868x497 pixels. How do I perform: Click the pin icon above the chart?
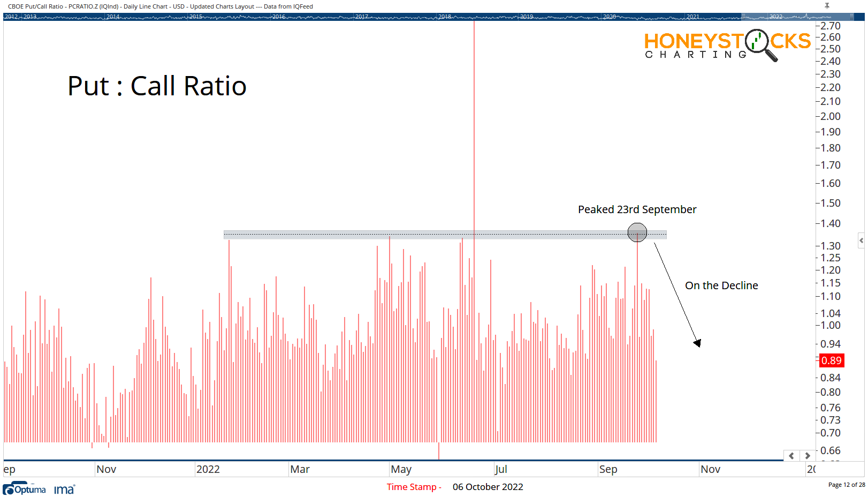coord(827,6)
